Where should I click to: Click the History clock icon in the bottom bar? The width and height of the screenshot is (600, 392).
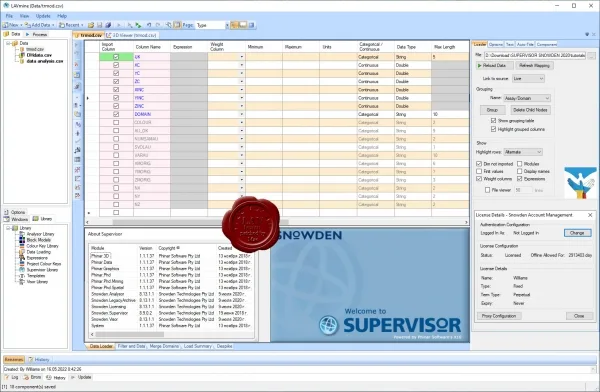pos(49,377)
